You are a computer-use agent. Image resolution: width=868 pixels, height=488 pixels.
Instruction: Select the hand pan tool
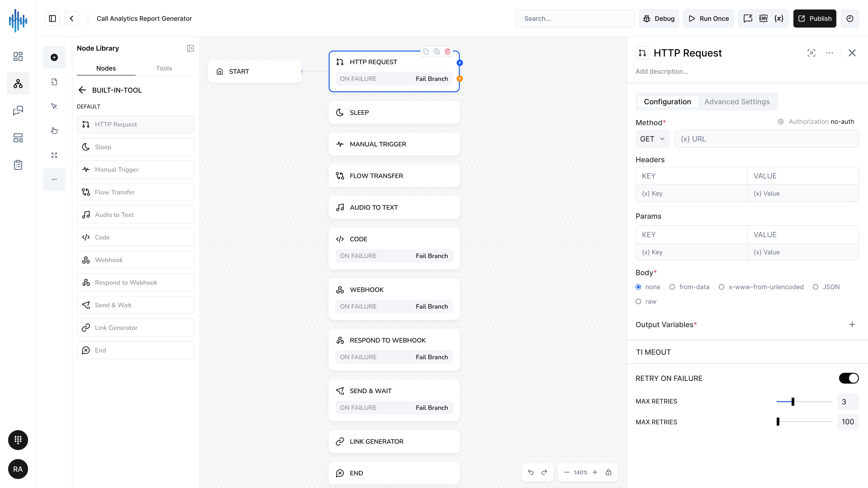click(54, 131)
